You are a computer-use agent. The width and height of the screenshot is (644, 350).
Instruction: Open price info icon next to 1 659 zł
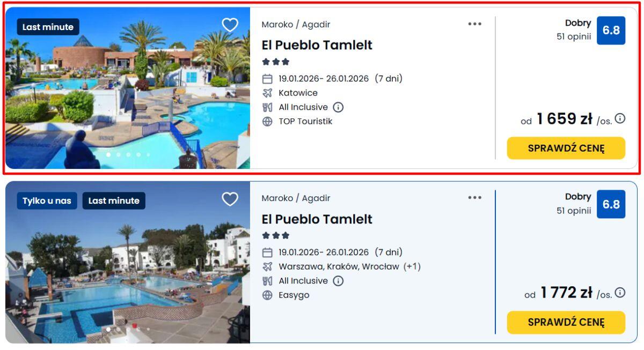point(620,118)
